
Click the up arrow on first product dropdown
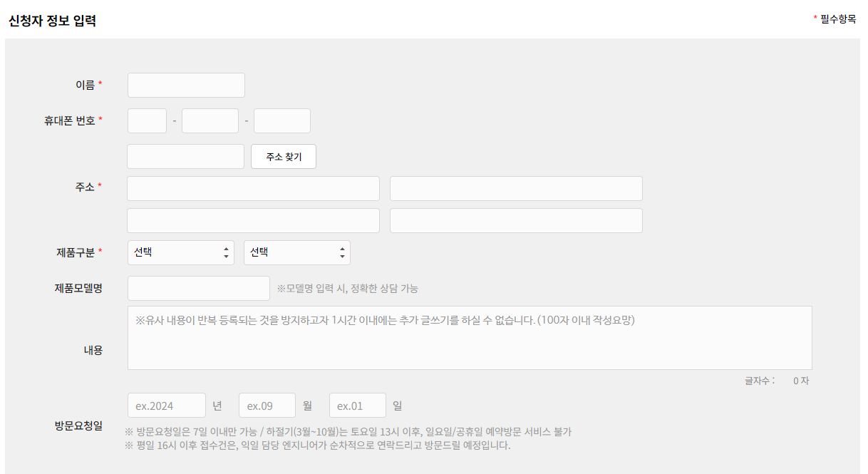click(x=225, y=249)
